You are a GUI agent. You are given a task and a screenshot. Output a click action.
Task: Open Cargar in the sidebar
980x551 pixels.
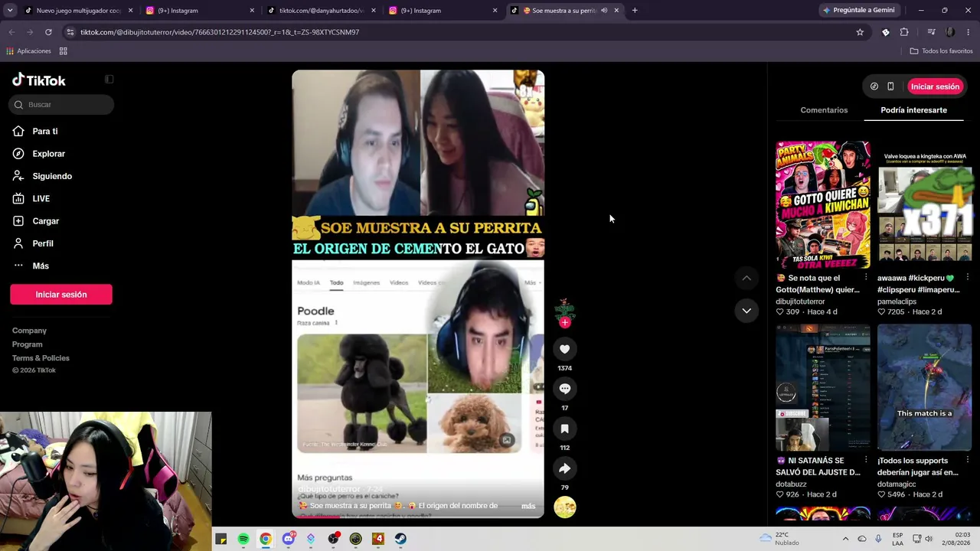pyautogui.click(x=46, y=221)
